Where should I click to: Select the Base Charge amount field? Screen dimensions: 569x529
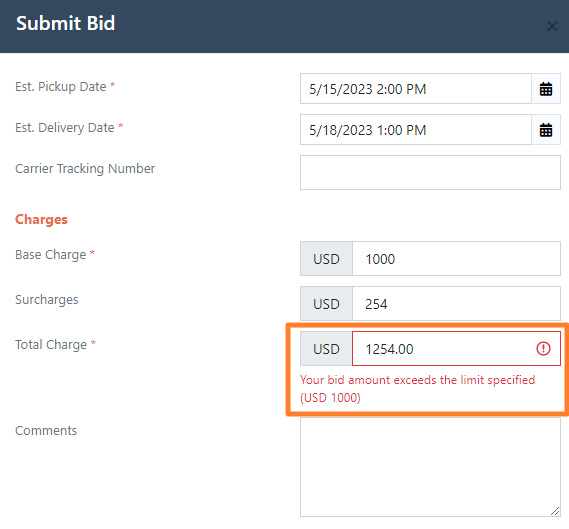tap(457, 259)
